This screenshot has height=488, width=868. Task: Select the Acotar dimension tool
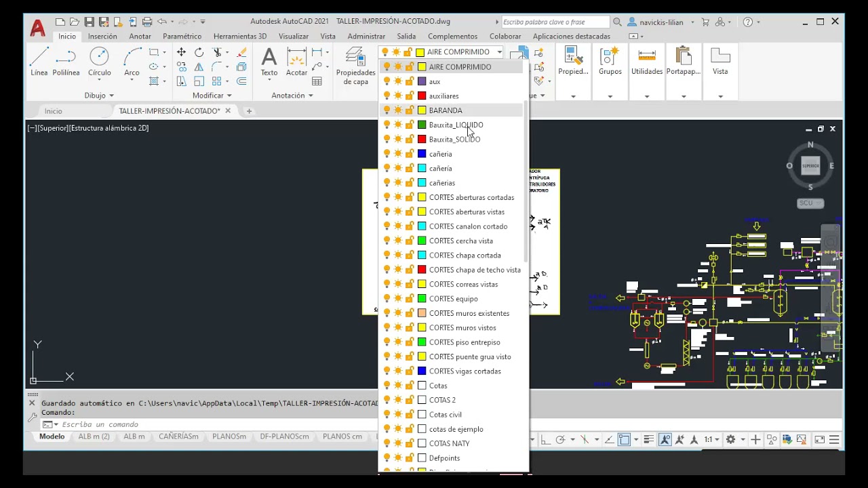click(x=296, y=62)
